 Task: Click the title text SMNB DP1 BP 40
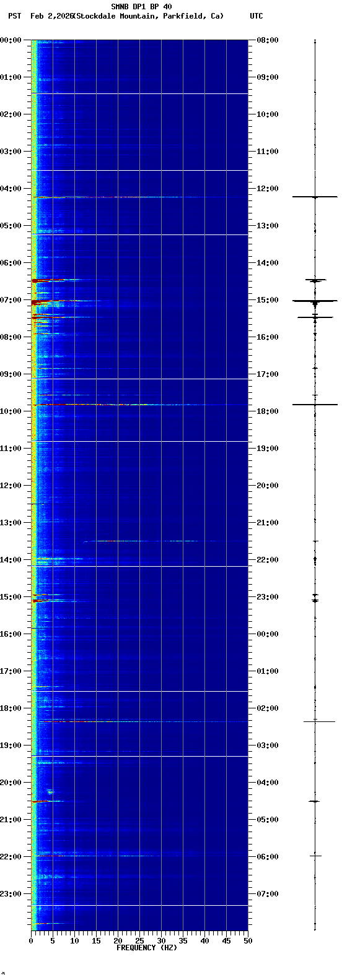click(141, 7)
